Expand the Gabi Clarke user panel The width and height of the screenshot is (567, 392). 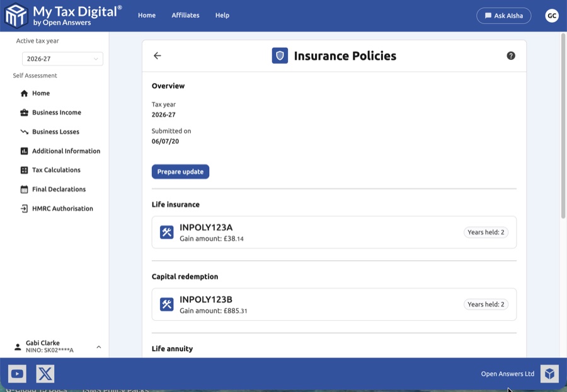(x=99, y=347)
